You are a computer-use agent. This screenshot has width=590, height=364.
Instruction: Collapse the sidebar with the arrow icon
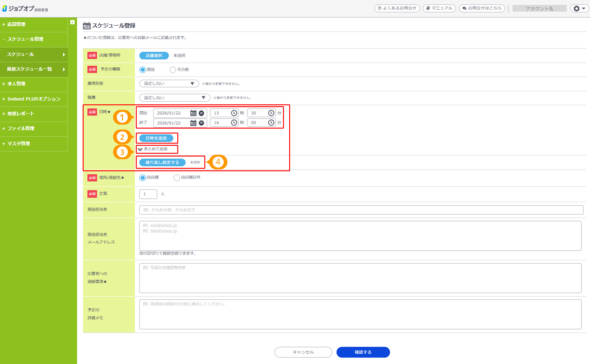point(72,22)
